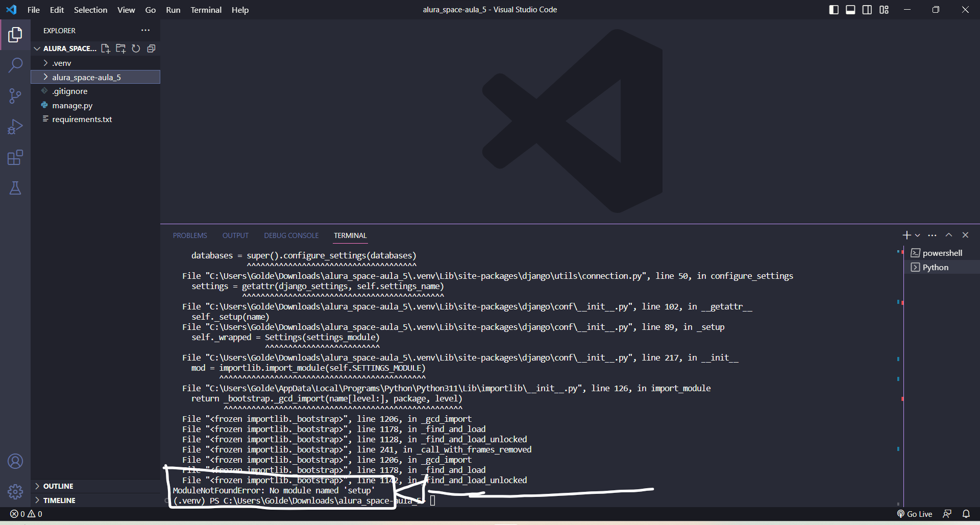The image size is (980, 525).
Task: Open the feedback icon in status bar
Action: (947, 514)
